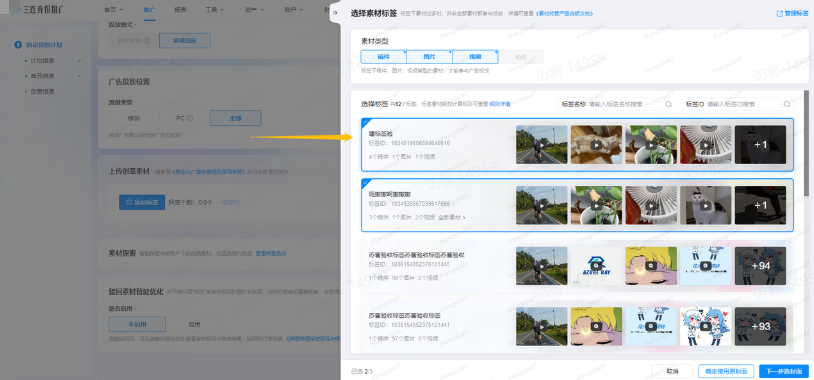Preview blue text image in +94 card
Image resolution: width=814 pixels, height=380 pixels.
pyautogui.click(x=706, y=266)
